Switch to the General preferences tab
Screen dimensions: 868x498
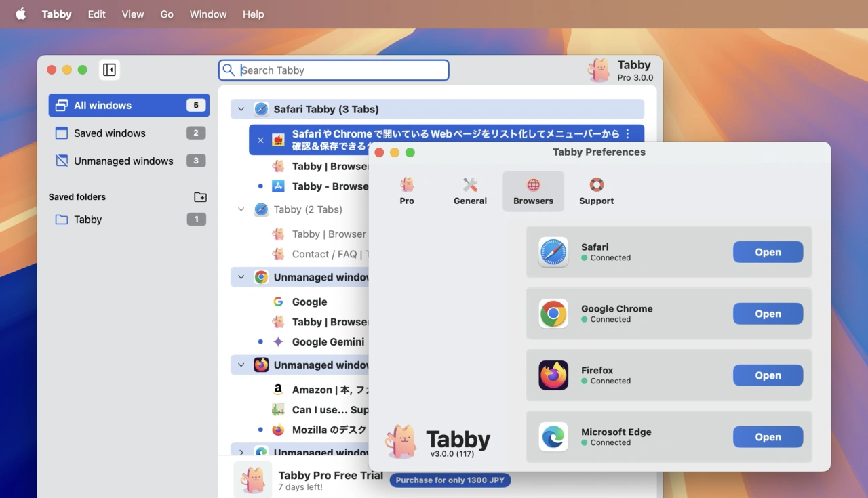470,191
